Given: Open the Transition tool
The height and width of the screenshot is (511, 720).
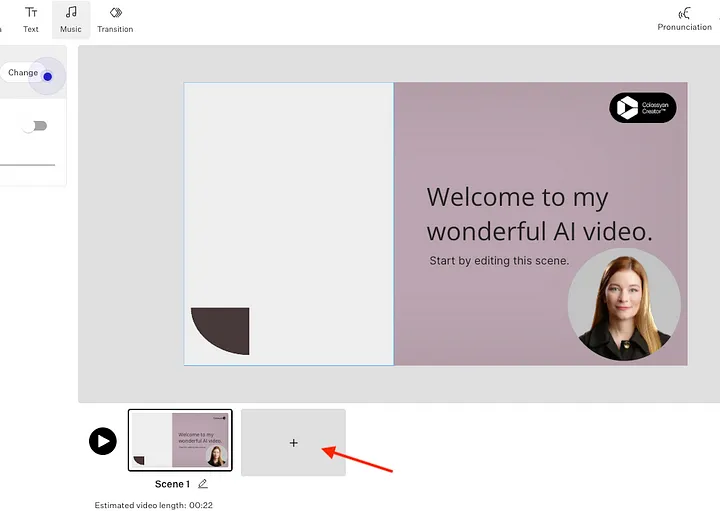Looking at the screenshot, I should pos(115,20).
